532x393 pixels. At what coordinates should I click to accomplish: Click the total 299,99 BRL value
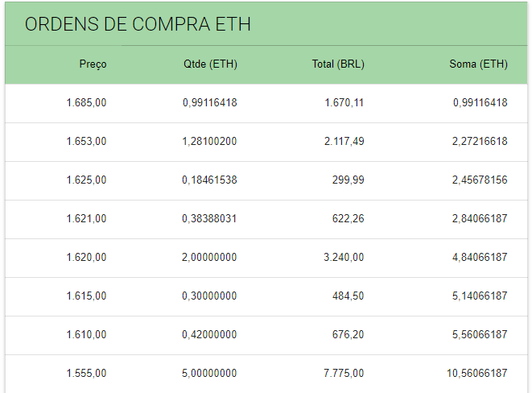tap(348, 180)
